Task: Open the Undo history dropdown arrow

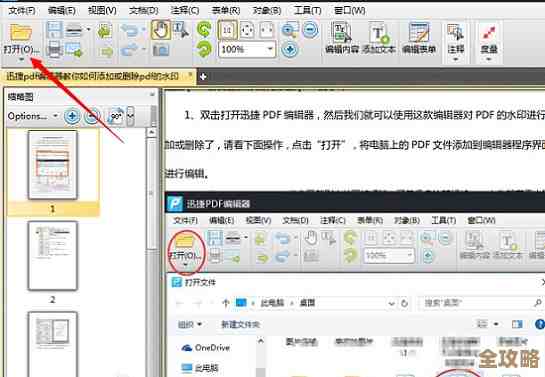Action: point(144,30)
